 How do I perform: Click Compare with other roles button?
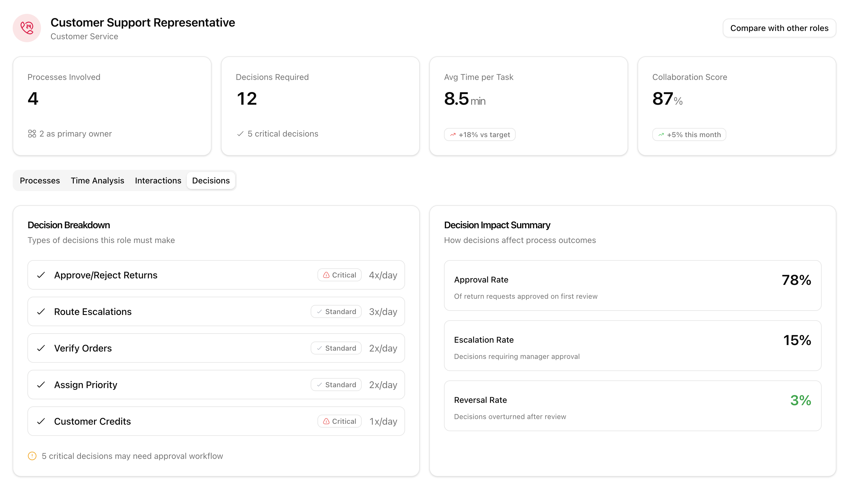click(x=779, y=28)
